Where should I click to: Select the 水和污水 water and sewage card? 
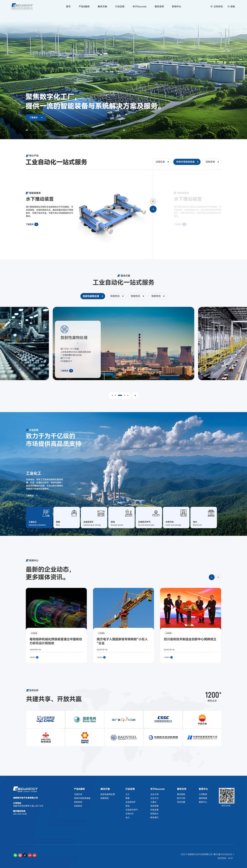(x=176, y=517)
